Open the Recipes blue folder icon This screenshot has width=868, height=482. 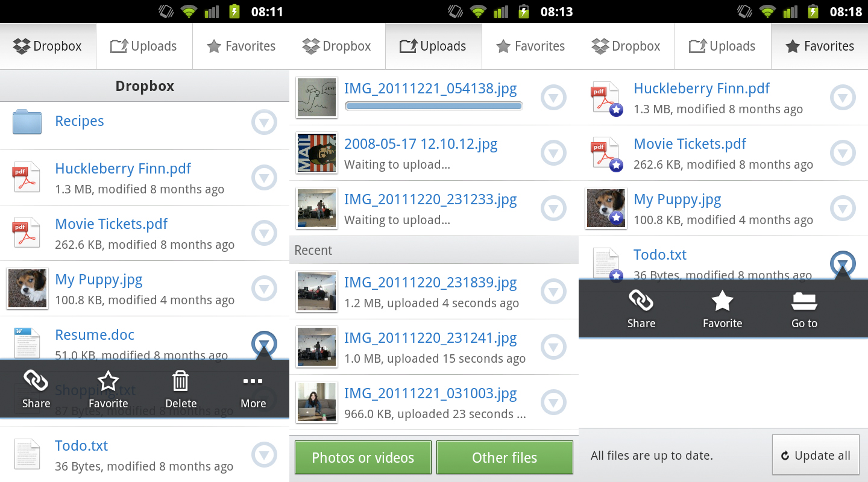pos(27,122)
